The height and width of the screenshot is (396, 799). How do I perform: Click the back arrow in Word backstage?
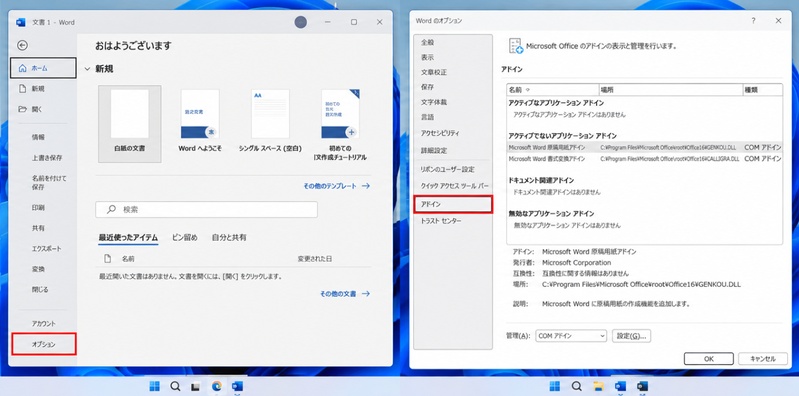(22, 45)
